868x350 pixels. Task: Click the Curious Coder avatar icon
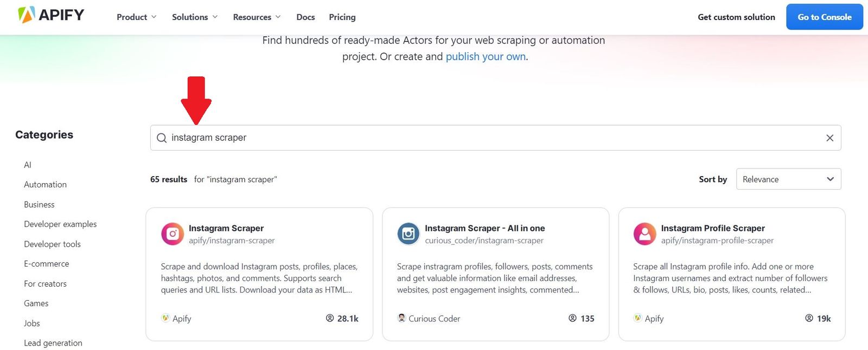click(401, 318)
